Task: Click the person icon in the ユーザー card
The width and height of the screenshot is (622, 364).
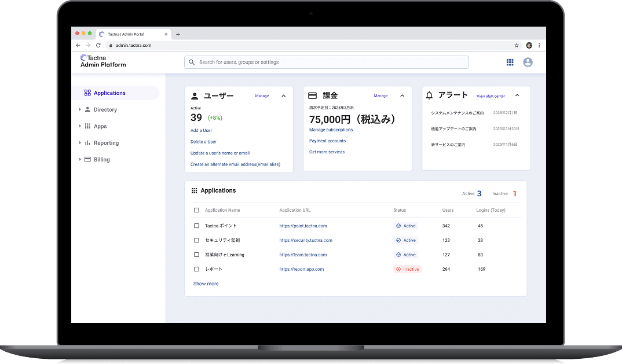Action: coord(195,96)
